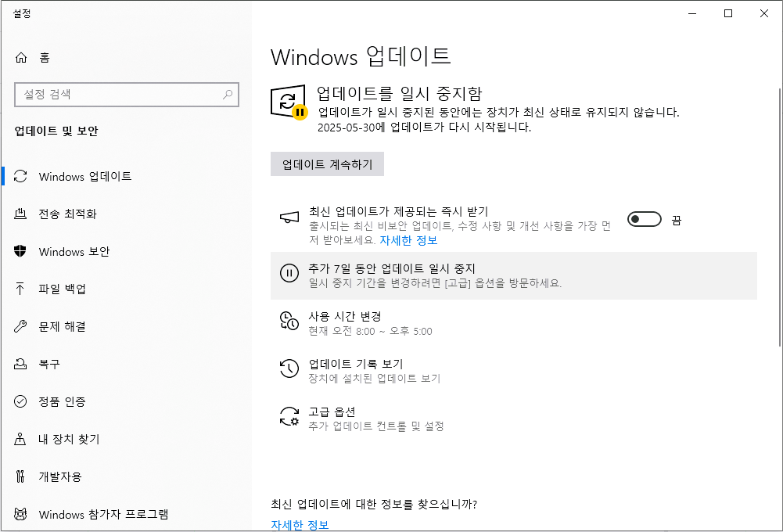Go to 정품 인증 section

click(x=127, y=401)
